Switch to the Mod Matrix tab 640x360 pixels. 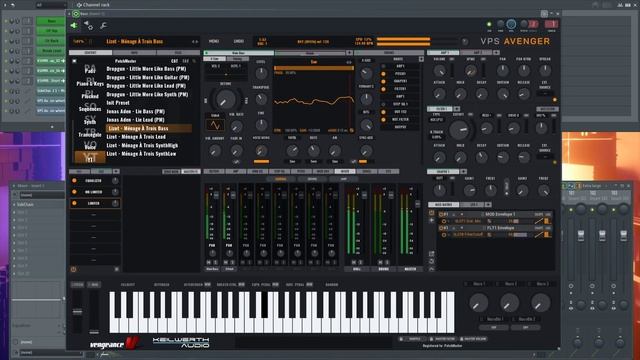tap(444, 204)
